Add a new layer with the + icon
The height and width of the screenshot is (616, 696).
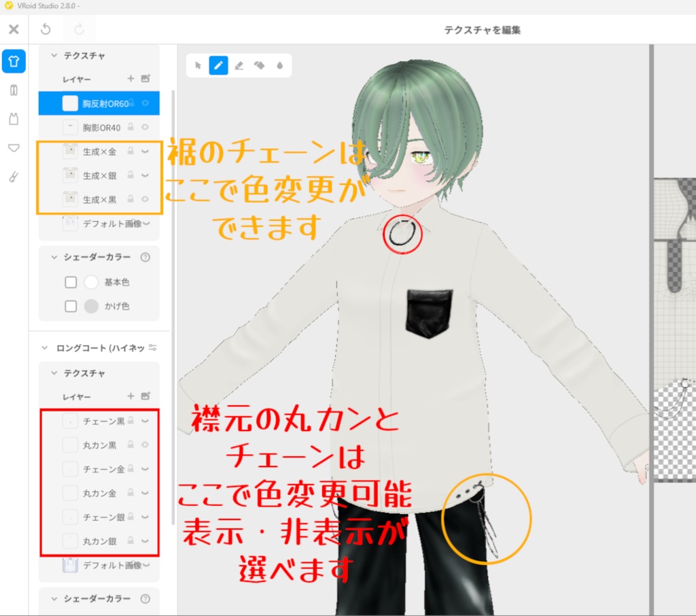click(131, 79)
